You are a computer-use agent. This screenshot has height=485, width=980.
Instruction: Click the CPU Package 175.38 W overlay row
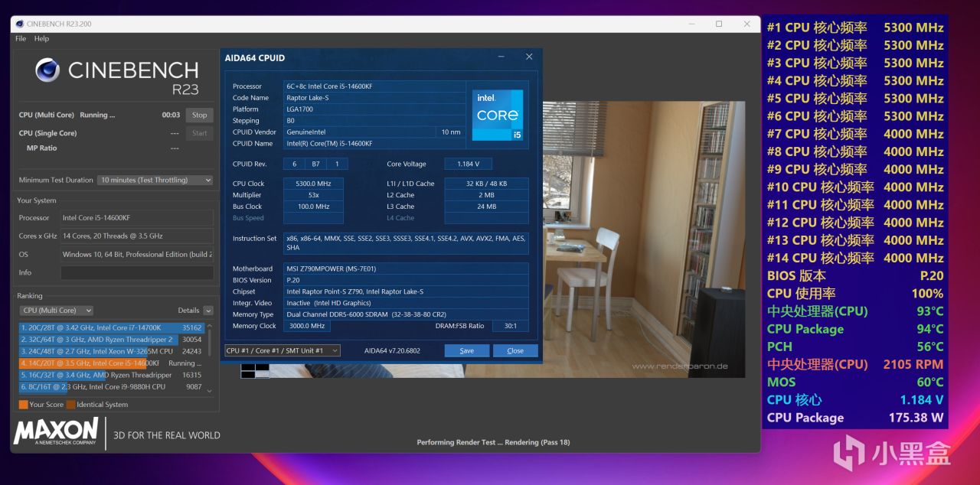click(855, 418)
